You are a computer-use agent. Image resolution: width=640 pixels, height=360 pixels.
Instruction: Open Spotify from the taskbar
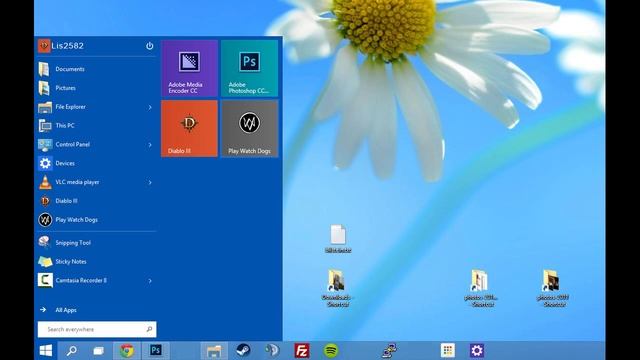[331, 351]
